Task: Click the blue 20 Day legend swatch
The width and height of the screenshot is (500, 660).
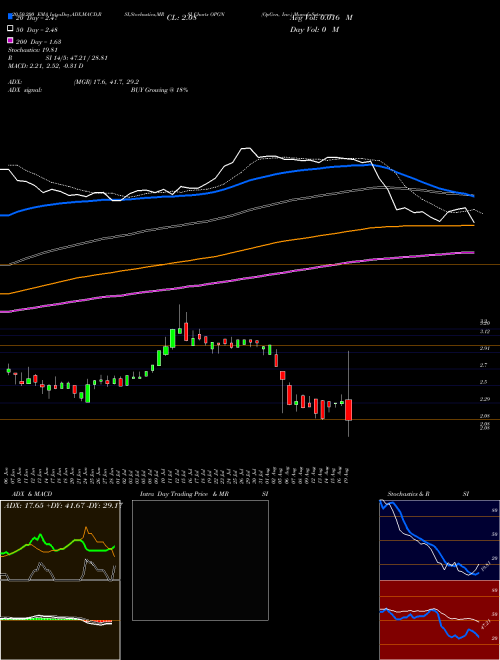Action: coord(10,16)
